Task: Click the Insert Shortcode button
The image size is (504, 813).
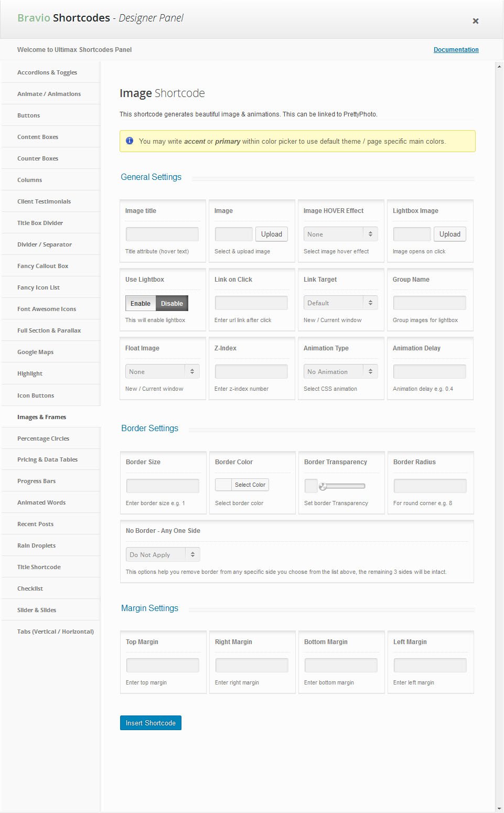Action: [151, 723]
